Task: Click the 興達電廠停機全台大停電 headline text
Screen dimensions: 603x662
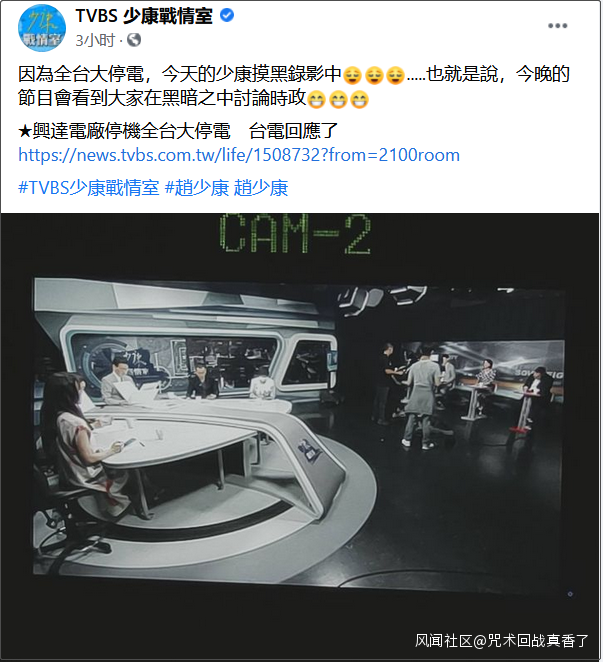Action: 132,131
